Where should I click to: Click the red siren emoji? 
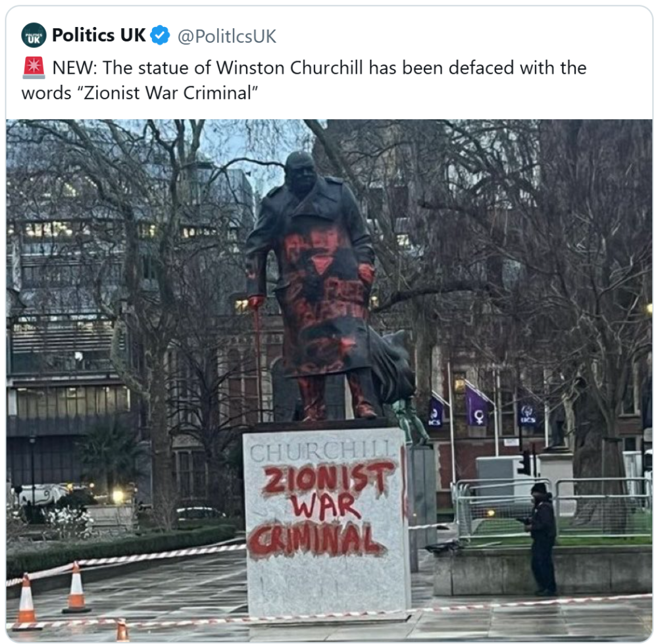34,68
